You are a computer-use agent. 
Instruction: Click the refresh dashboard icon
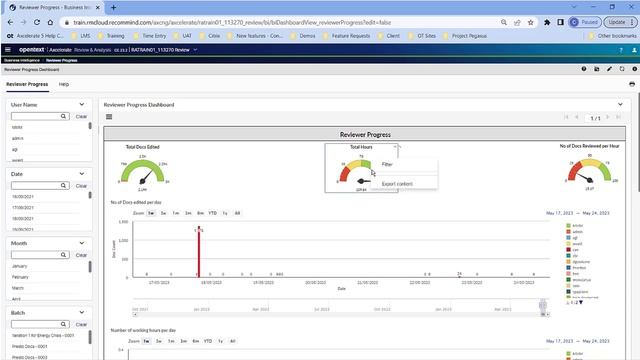click(622, 69)
